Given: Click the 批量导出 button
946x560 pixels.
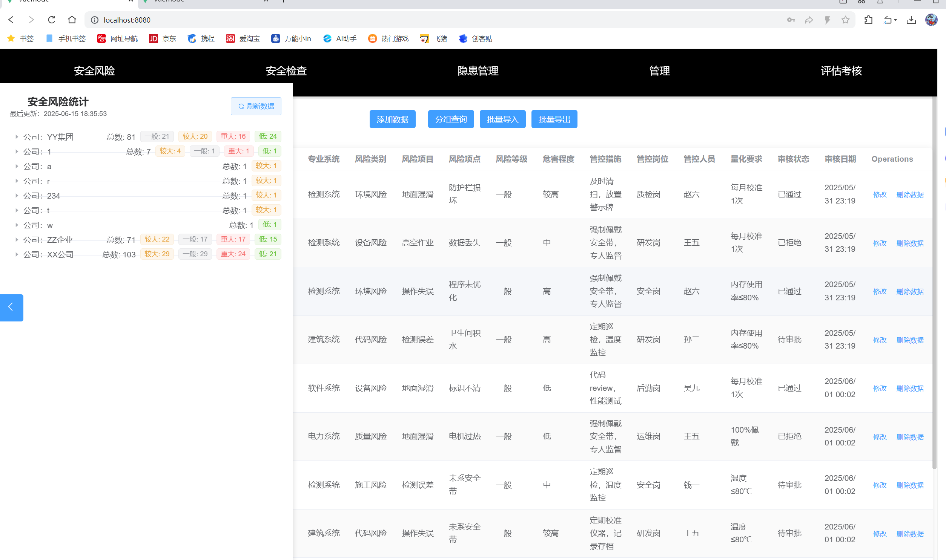Looking at the screenshot, I should click(554, 119).
